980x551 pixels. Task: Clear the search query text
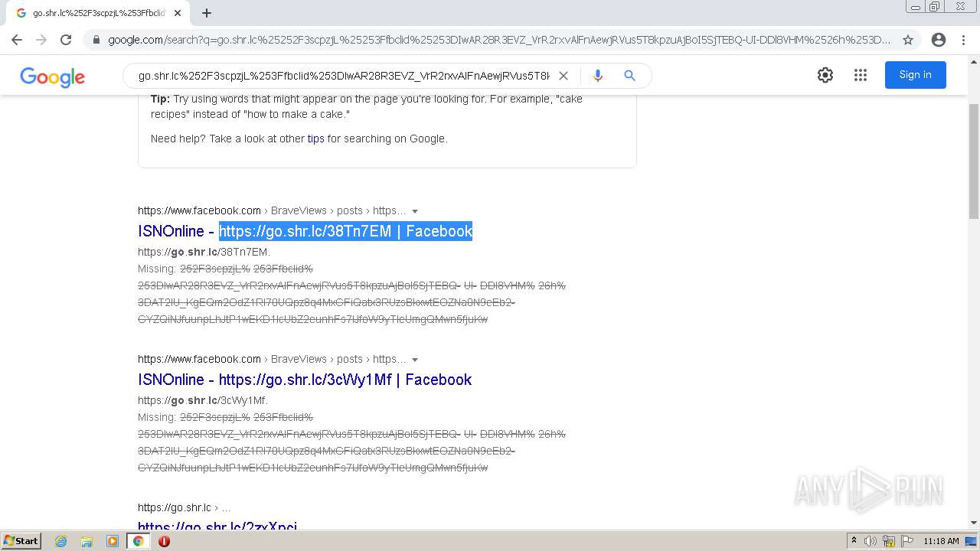click(563, 76)
